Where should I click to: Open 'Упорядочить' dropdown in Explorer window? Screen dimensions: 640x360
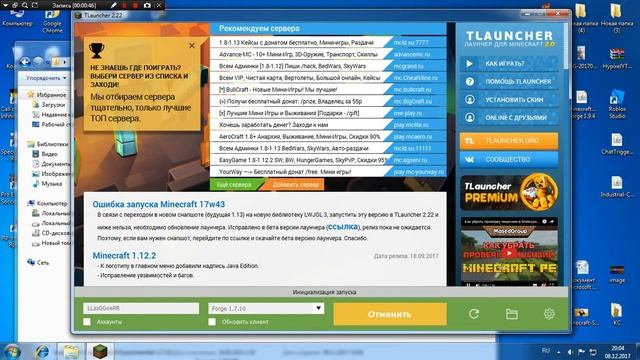46,78
